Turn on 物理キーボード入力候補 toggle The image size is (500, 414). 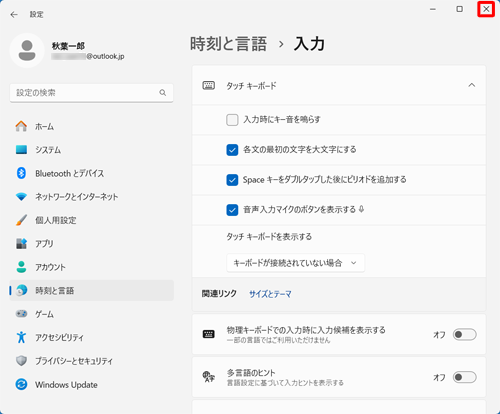click(x=464, y=334)
